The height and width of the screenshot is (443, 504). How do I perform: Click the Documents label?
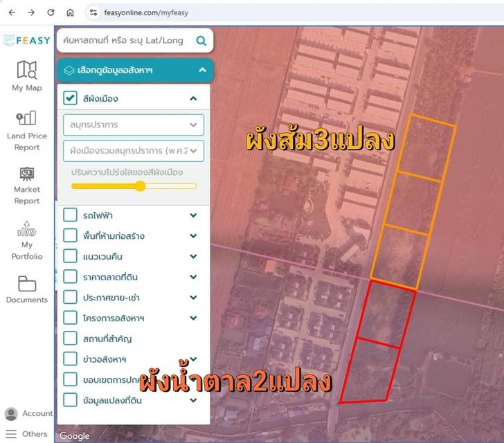coord(27,300)
